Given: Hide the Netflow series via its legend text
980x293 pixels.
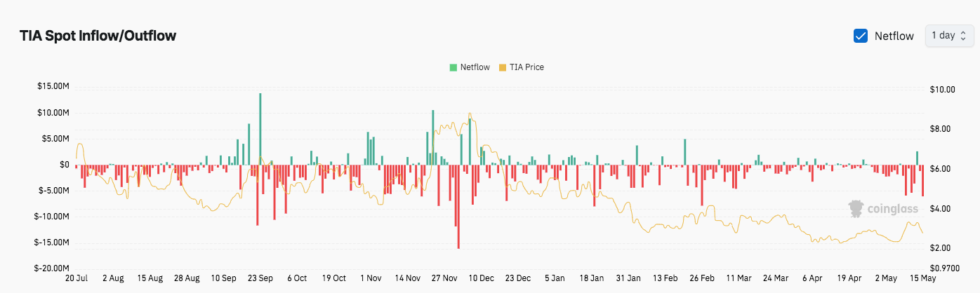Looking at the screenshot, I should coord(475,67).
